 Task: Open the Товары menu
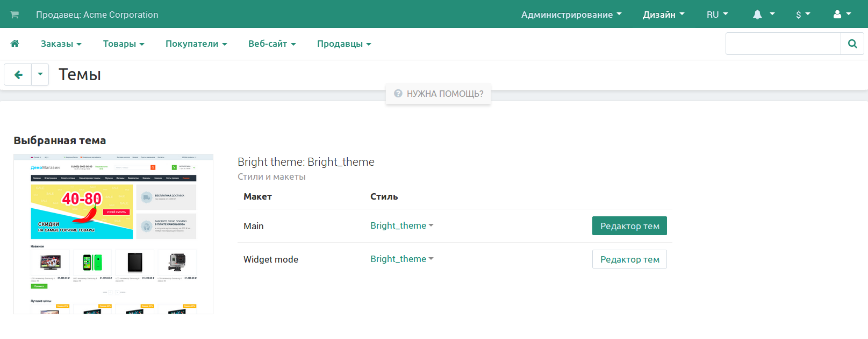coord(124,44)
